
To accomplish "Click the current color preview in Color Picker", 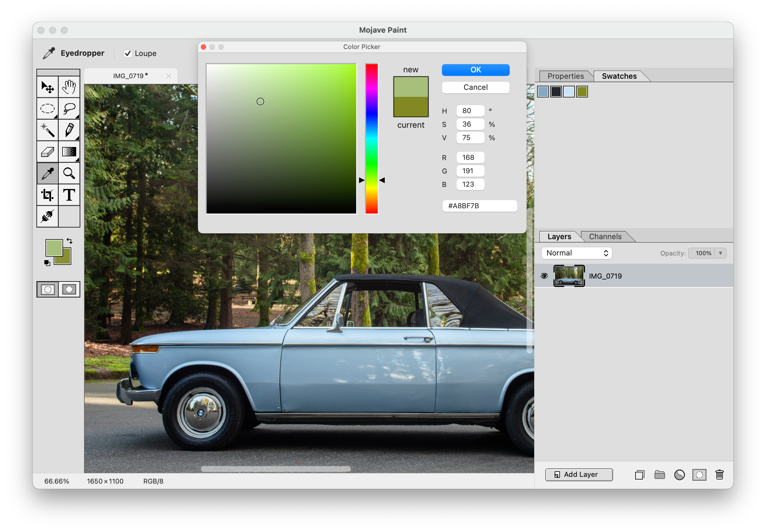I will (411, 107).
